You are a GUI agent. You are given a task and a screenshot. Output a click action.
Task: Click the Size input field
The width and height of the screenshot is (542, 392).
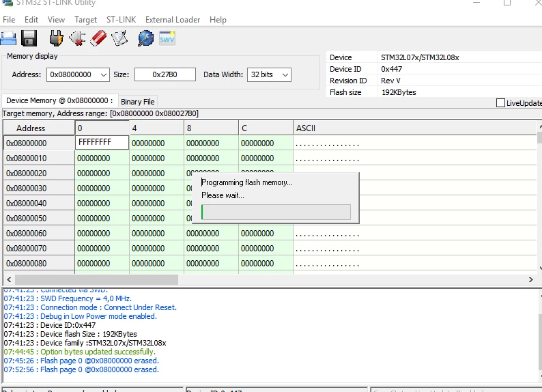click(165, 74)
